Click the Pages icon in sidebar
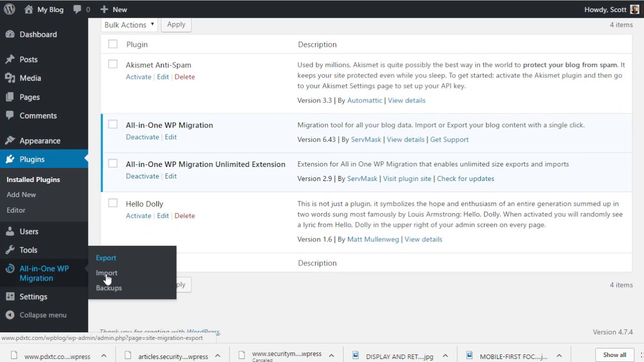This screenshot has height=362, width=644. coord(10,97)
